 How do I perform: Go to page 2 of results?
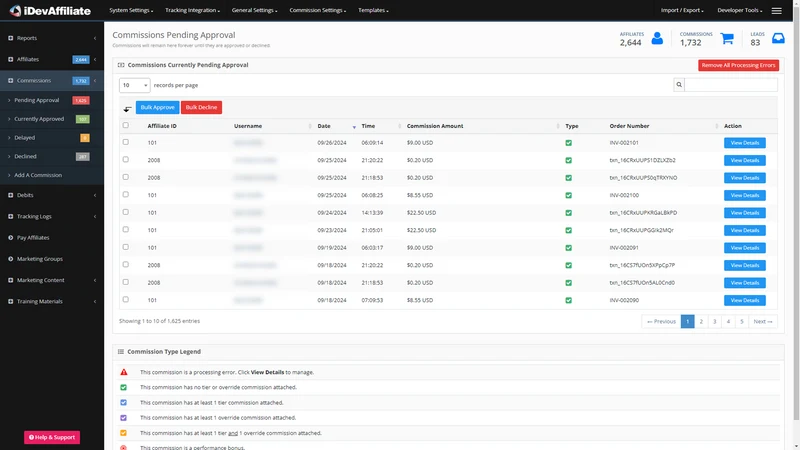point(701,321)
